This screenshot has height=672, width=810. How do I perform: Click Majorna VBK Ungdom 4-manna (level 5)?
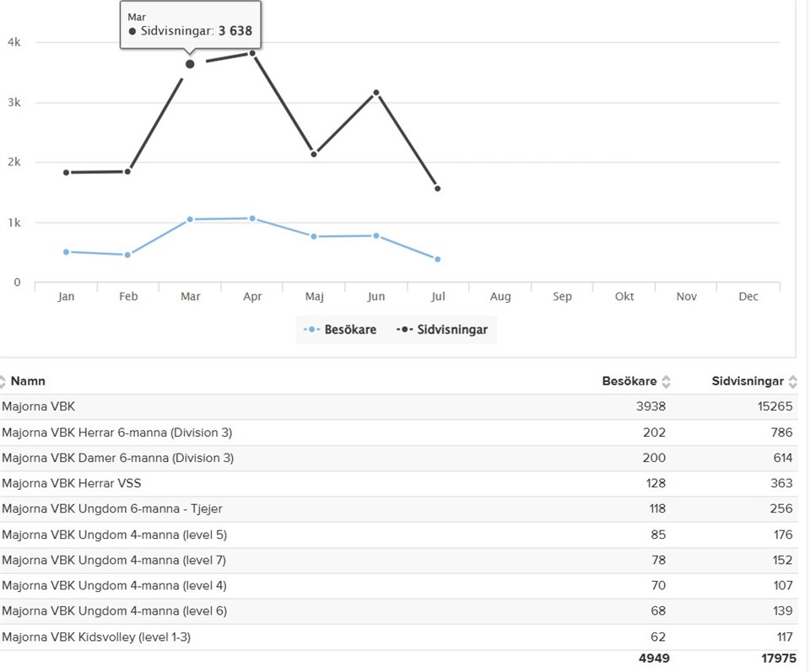(x=114, y=535)
